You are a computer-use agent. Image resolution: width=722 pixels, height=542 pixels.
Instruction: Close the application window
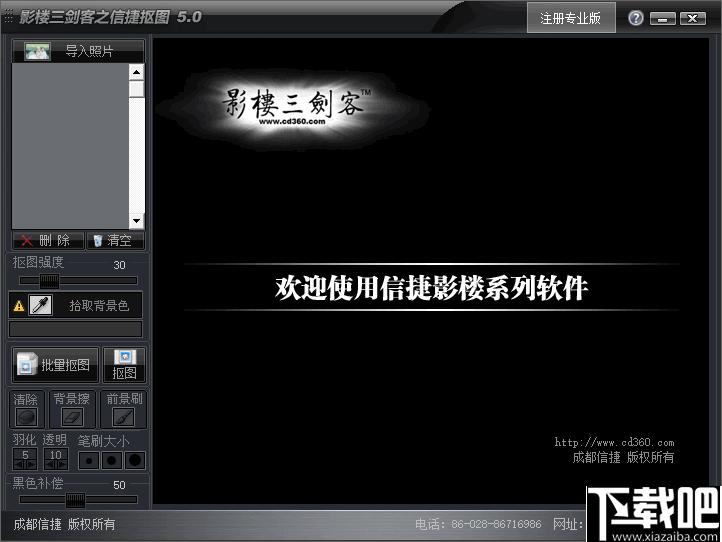coord(693,19)
